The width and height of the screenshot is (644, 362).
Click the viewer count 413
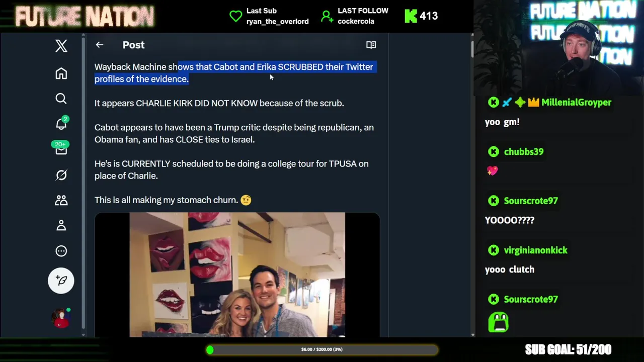tap(429, 16)
